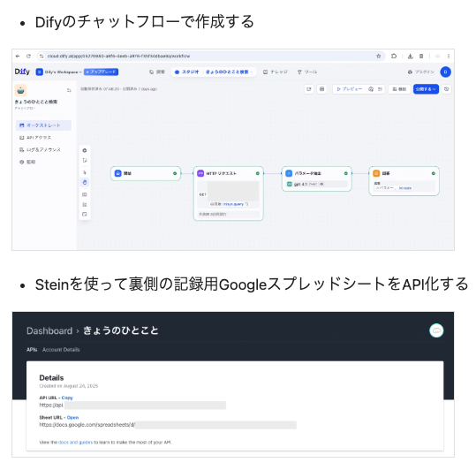Click the round Stein account avatar
Image resolution: width=476 pixels, height=470 pixels.
coord(436,330)
